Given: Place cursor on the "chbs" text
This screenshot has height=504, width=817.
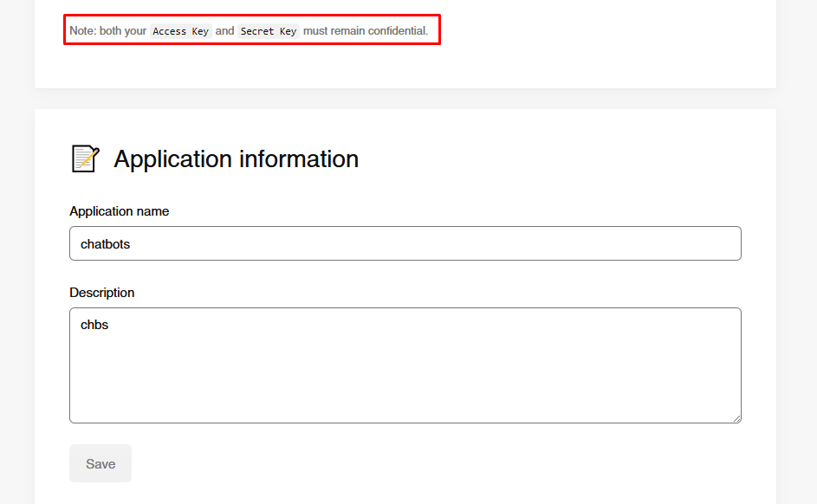Looking at the screenshot, I should click(x=94, y=326).
